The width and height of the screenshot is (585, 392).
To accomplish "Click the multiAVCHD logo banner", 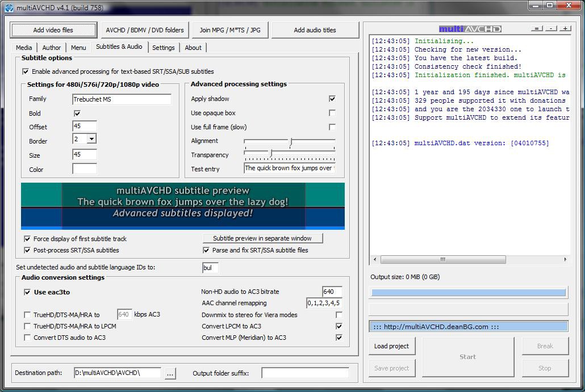I will pos(470,29).
